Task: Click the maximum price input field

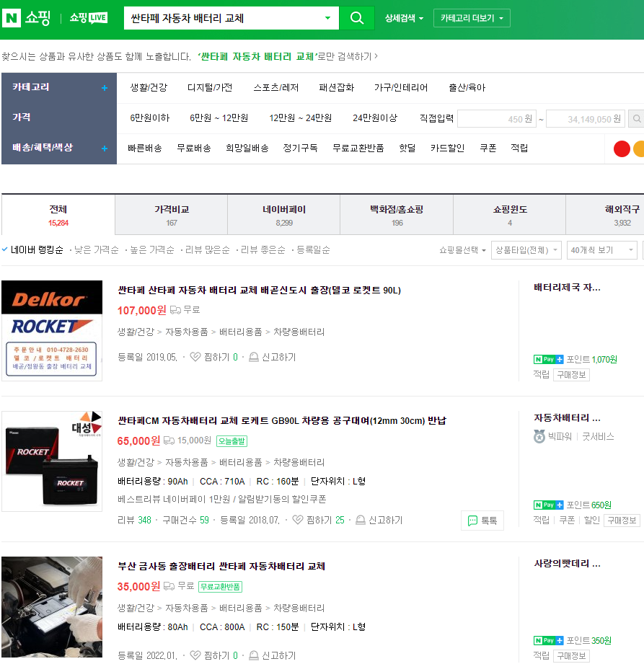Action: pyautogui.click(x=587, y=119)
